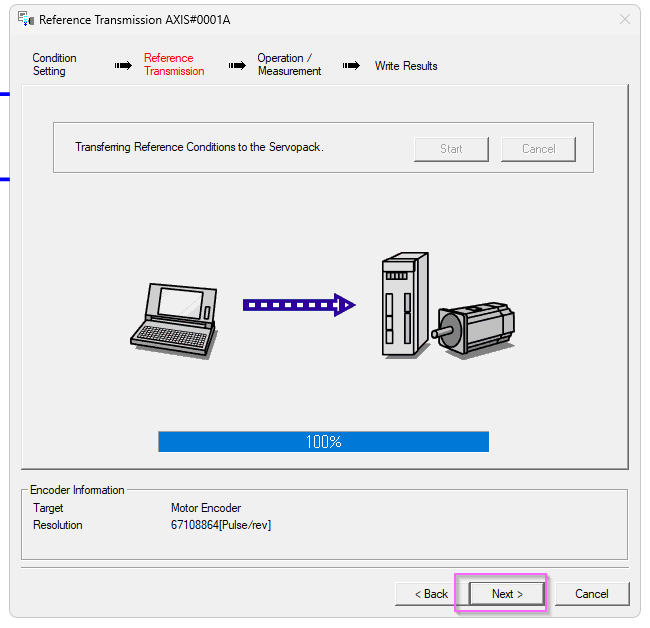Click the purple dotted transfer arrow
This screenshot has height=628, width=650.
[299, 305]
